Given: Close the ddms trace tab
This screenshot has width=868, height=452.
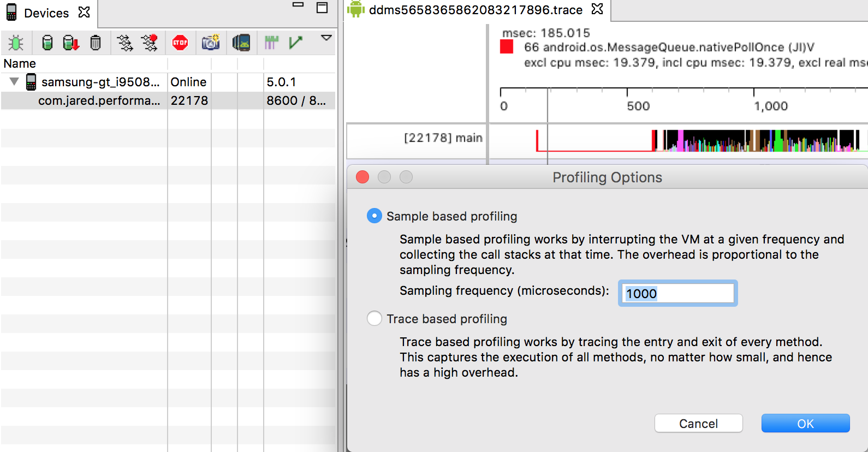Looking at the screenshot, I should click(597, 9).
